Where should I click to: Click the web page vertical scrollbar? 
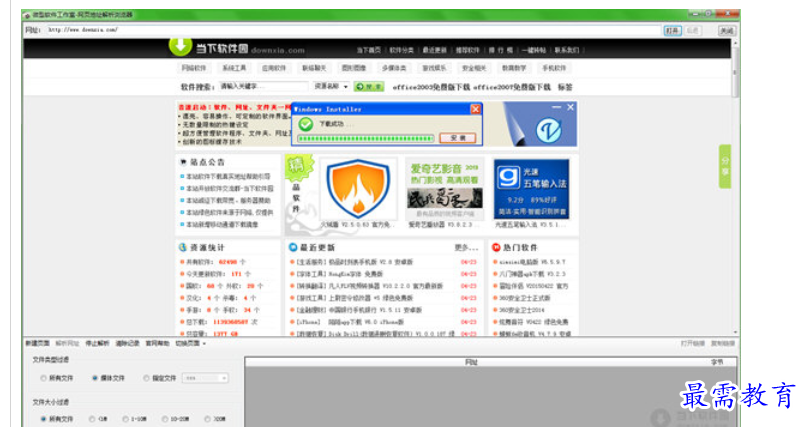735,188
